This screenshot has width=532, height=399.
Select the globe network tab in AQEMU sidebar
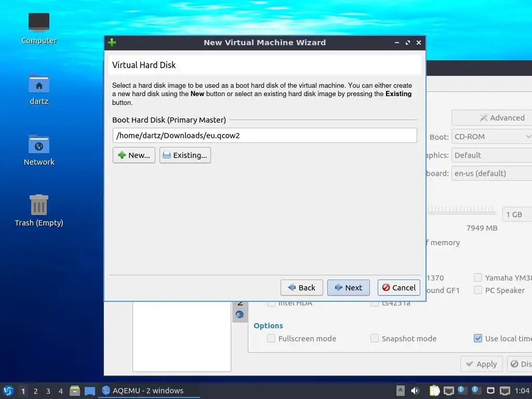click(x=240, y=314)
